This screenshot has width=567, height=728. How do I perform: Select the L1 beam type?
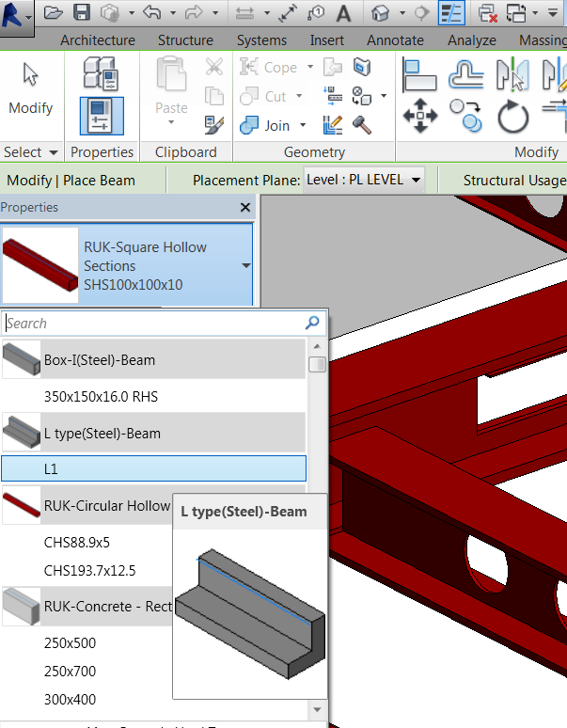click(153, 468)
